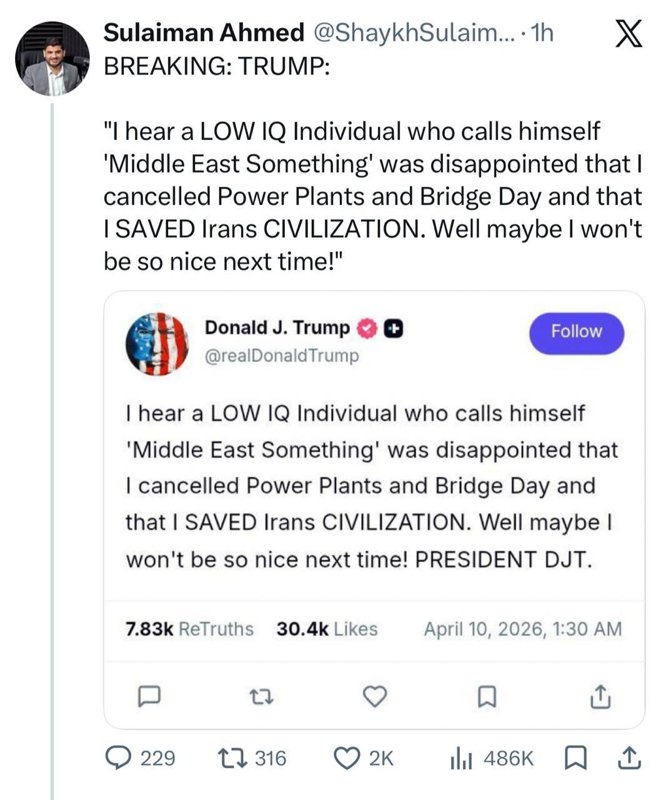
Task: Reply icon in embedded Truth post
Action: (149, 695)
